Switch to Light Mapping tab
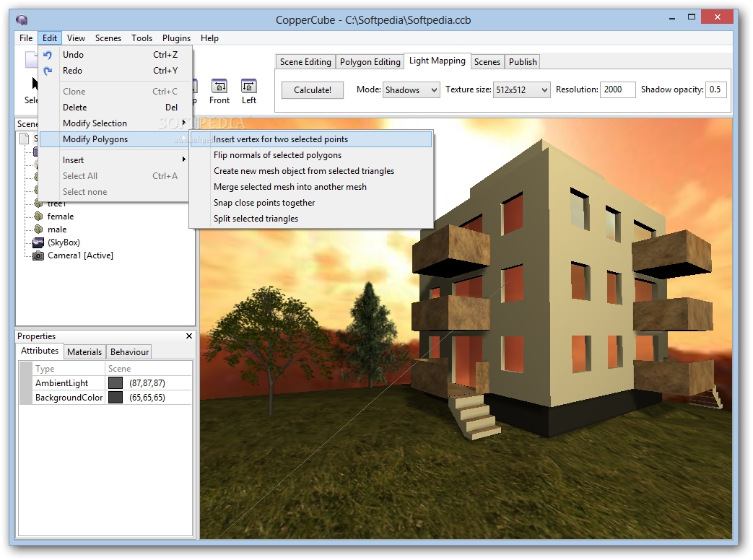Screen dimensions: 753x560 (437, 61)
